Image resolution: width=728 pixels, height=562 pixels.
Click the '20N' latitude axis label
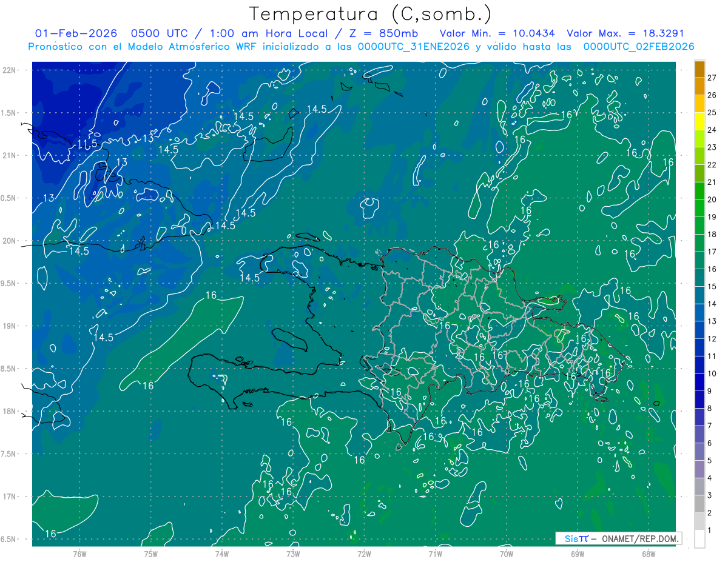click(x=9, y=241)
